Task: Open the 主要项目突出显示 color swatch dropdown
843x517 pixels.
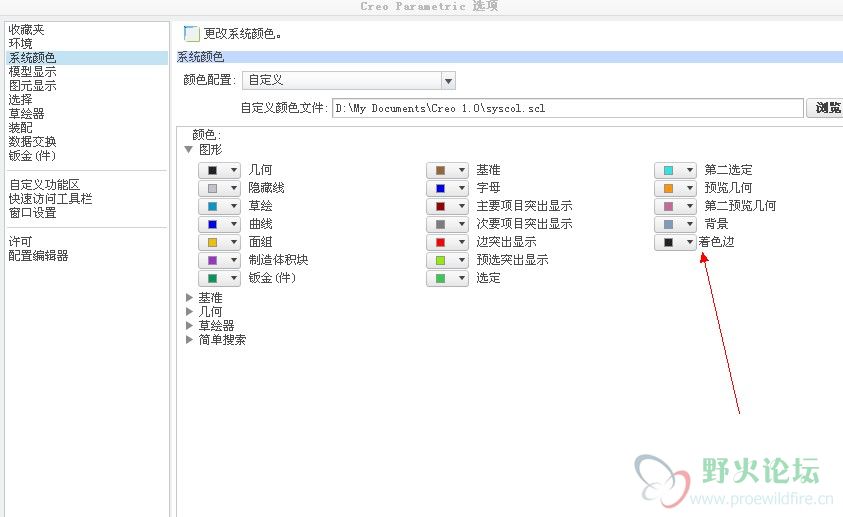Action: click(447, 206)
